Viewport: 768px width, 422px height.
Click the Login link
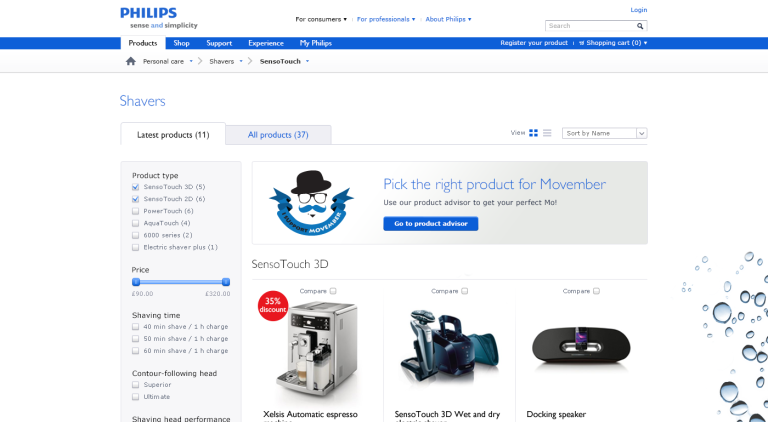click(639, 10)
